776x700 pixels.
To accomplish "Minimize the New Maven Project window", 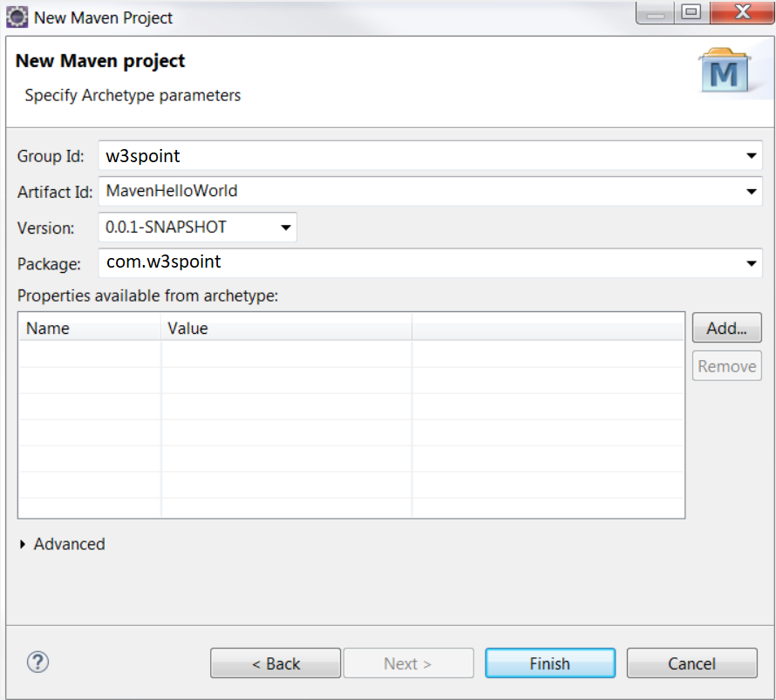I will (654, 13).
